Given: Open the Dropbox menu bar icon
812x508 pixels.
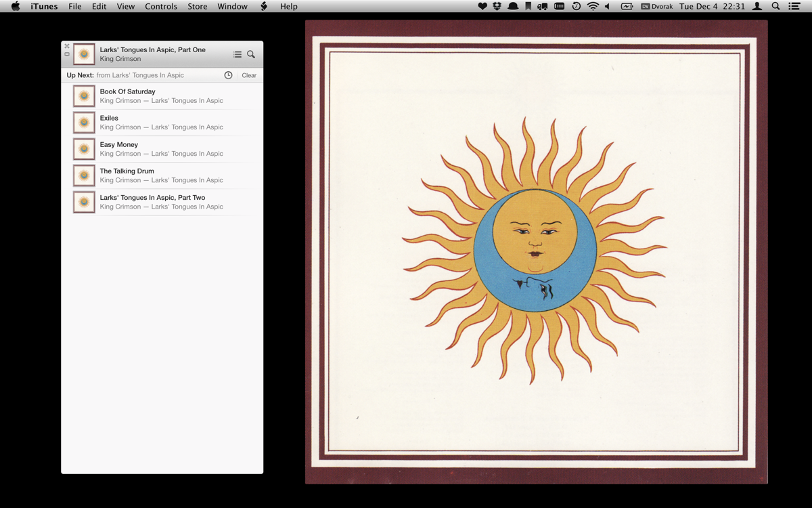Looking at the screenshot, I should (497, 6).
